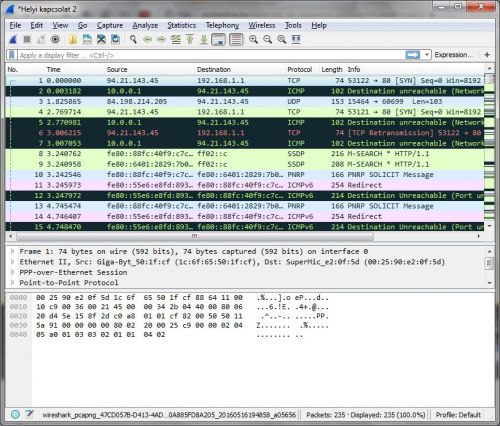Expand the Ethernet II section
This screenshot has width=500, height=426.
[x=12, y=262]
